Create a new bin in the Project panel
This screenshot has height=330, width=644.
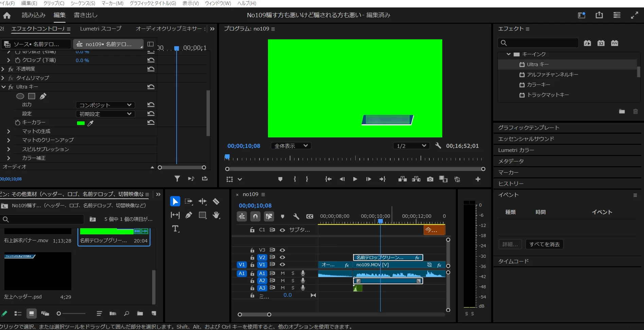140,313
